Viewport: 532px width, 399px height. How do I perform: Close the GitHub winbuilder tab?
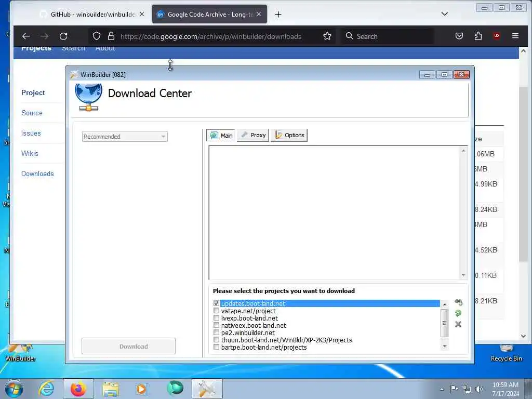pos(142,14)
